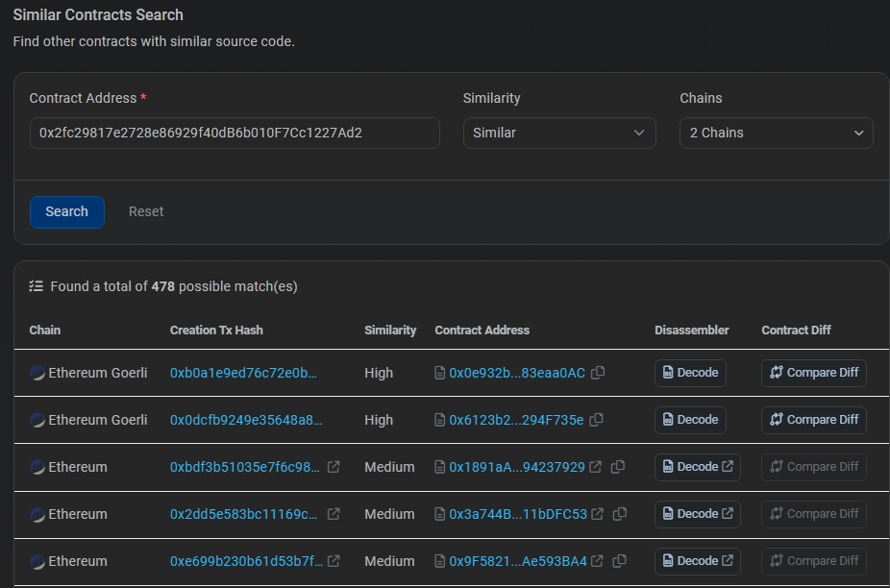Open contract address 0x1891aA...94237929 link
This screenshot has height=588, width=890.
517,467
